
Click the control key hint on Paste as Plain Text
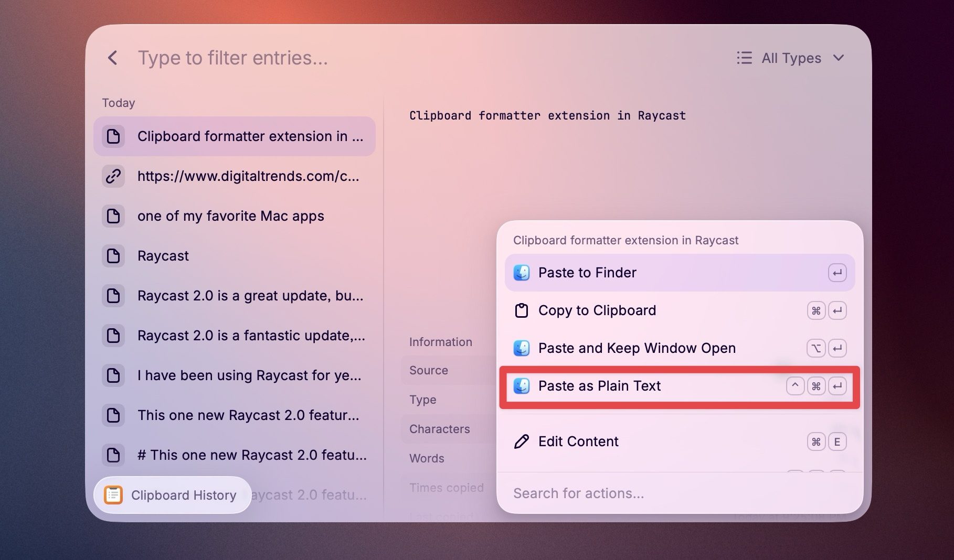(x=795, y=386)
